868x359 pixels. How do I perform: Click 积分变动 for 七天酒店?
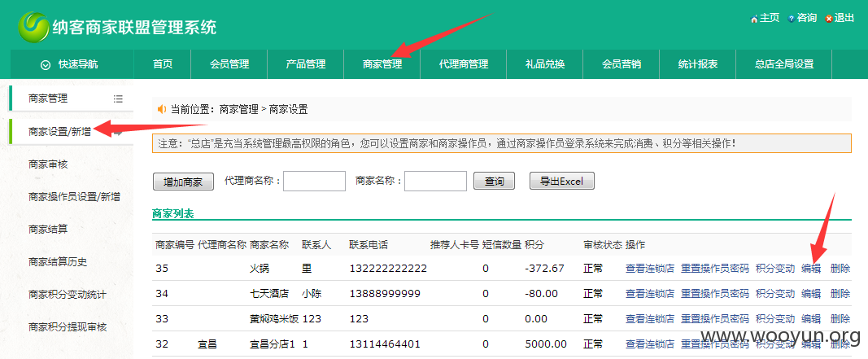pos(775,294)
